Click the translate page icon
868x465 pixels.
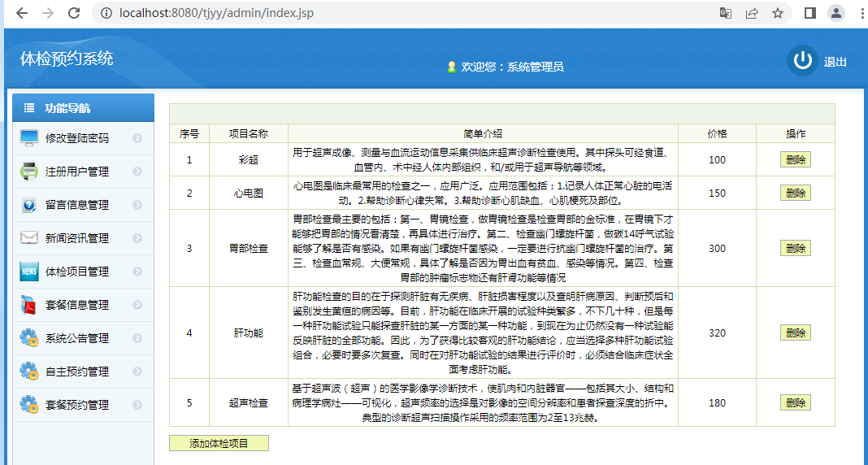tap(725, 13)
